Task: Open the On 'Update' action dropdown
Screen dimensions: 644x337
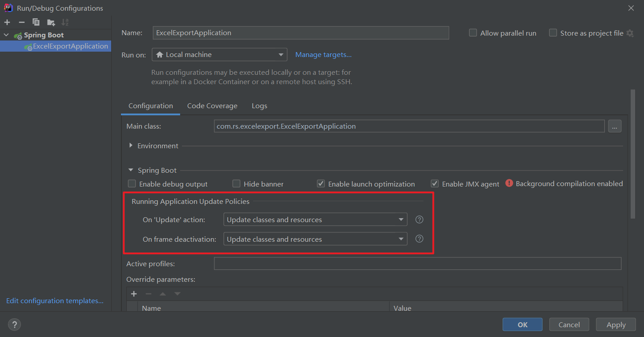Action: (315, 219)
